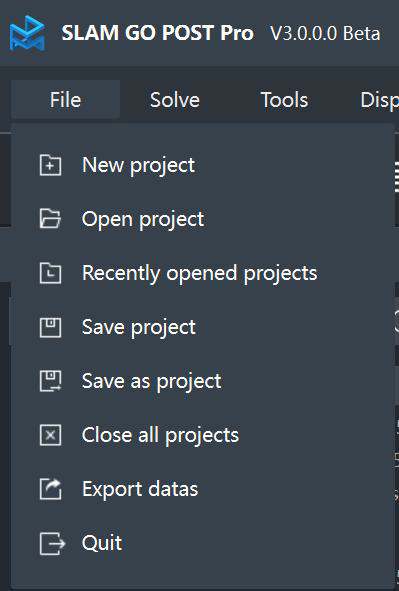Click the Quit exit-arrow icon
The width and height of the screenshot is (399, 591).
[x=52, y=543]
